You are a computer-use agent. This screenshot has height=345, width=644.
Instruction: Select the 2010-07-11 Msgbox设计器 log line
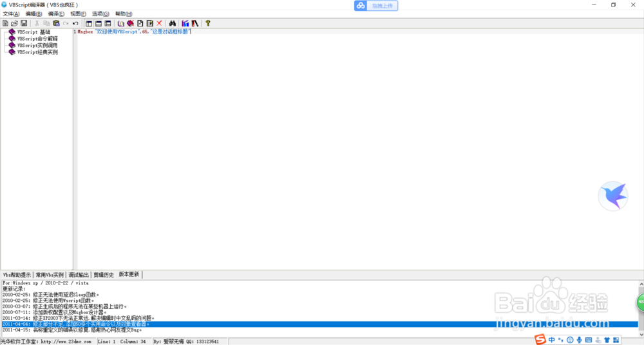55,312
